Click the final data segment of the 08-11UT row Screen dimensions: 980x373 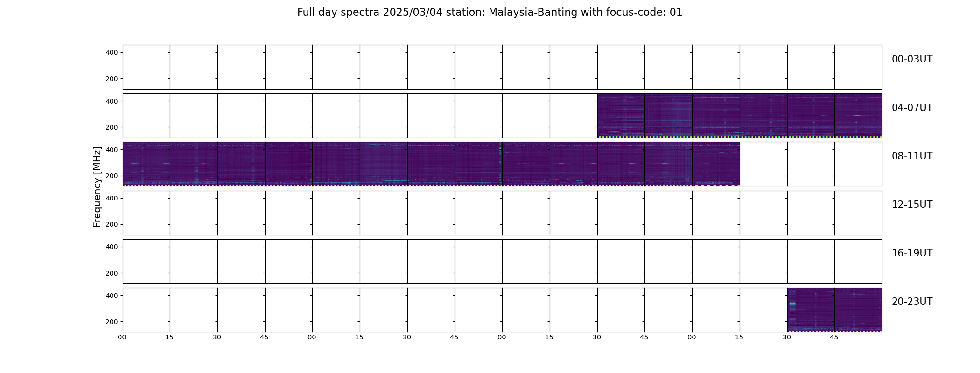(716, 164)
